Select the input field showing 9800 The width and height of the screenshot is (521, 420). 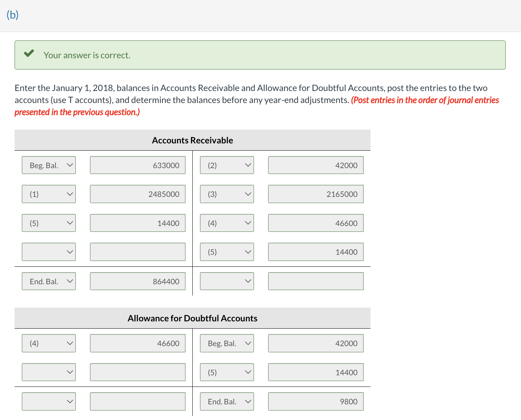316,401
